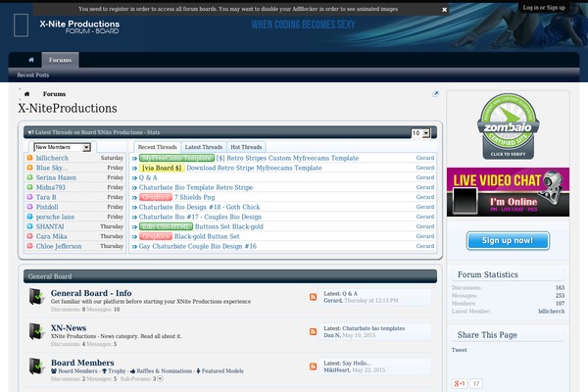
Task: Click latest member billicherch in Forum Statistics
Action: [551, 312]
